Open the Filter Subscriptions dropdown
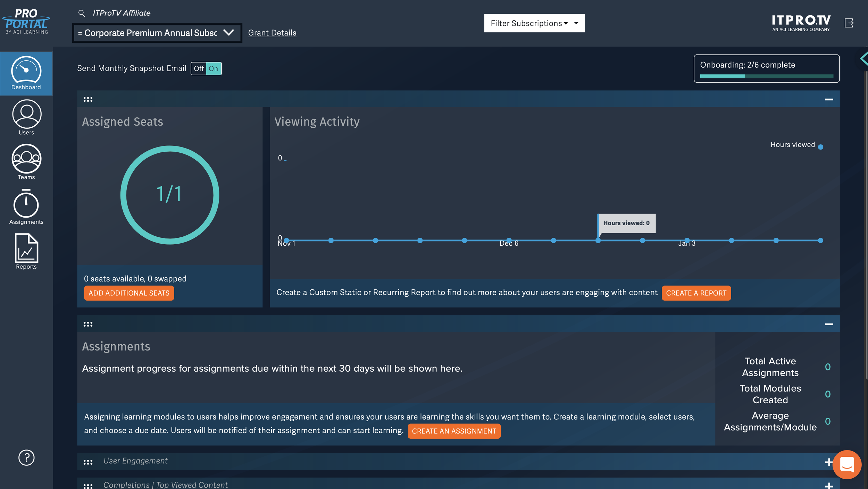Image resolution: width=868 pixels, height=489 pixels. point(534,23)
